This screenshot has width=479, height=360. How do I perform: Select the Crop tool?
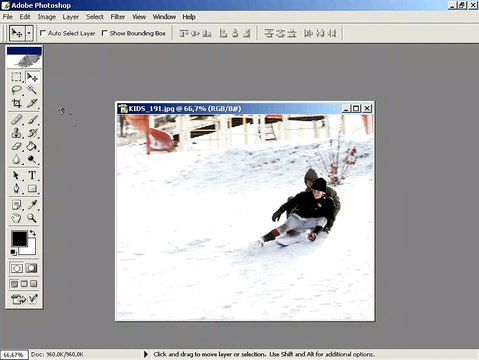coord(16,103)
